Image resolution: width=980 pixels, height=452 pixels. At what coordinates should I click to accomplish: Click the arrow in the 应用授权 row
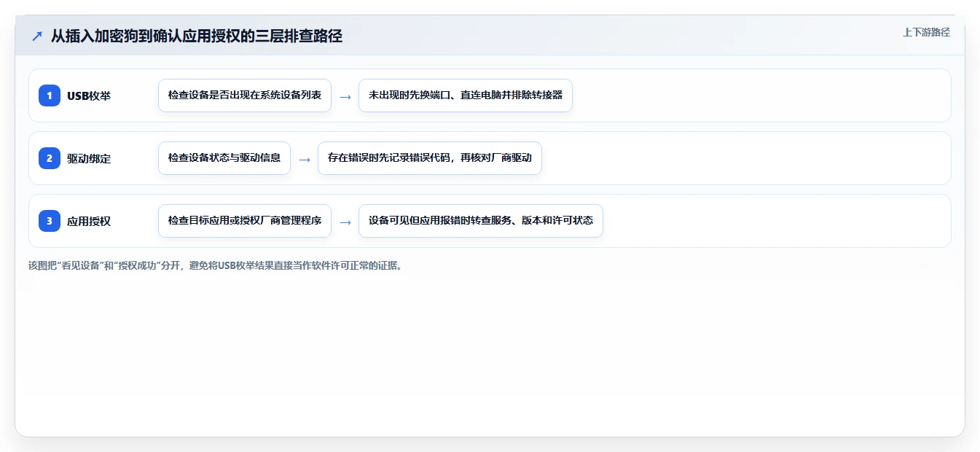point(345,222)
